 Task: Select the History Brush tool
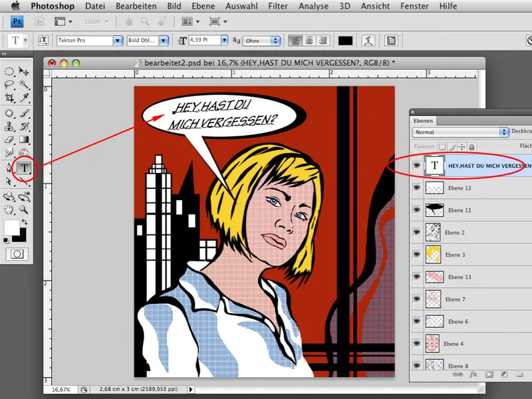point(24,126)
